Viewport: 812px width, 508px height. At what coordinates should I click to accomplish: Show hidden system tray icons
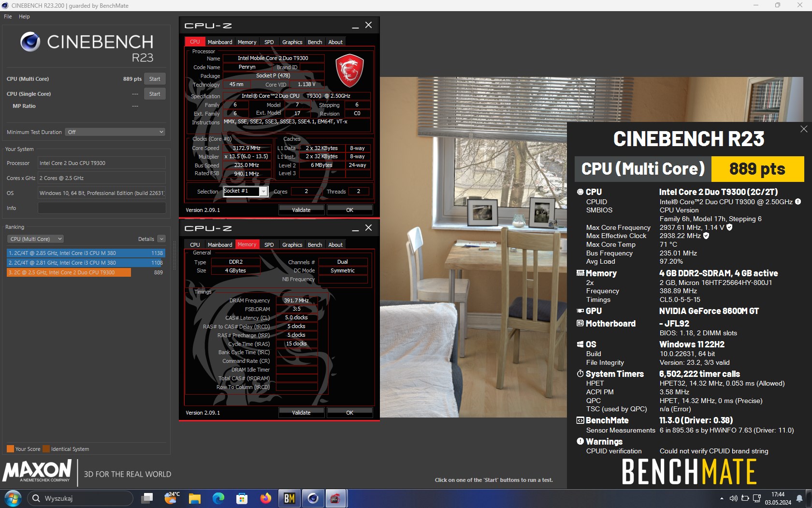pyautogui.click(x=722, y=498)
